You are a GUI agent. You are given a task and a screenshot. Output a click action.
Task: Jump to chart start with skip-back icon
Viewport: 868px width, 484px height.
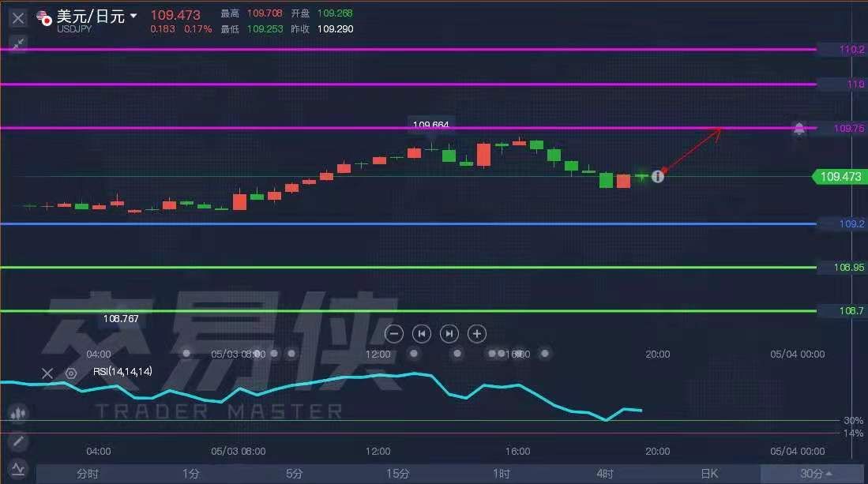[421, 333]
